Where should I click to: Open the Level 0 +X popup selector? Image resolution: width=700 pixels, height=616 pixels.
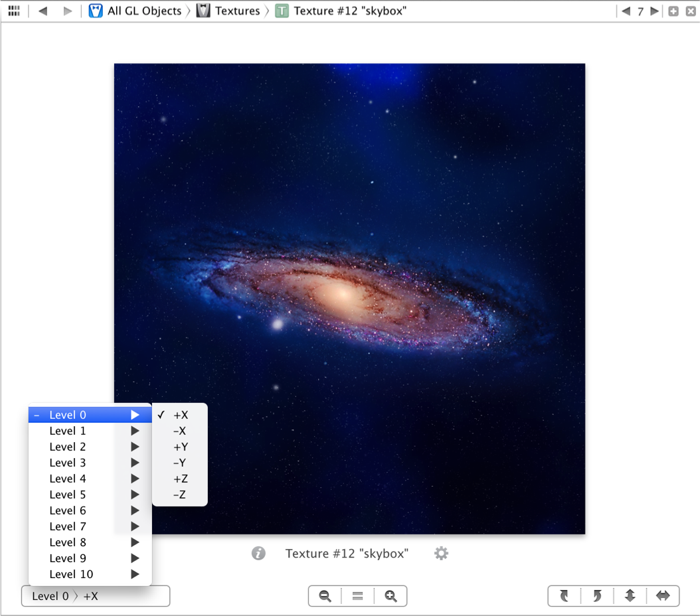96,596
